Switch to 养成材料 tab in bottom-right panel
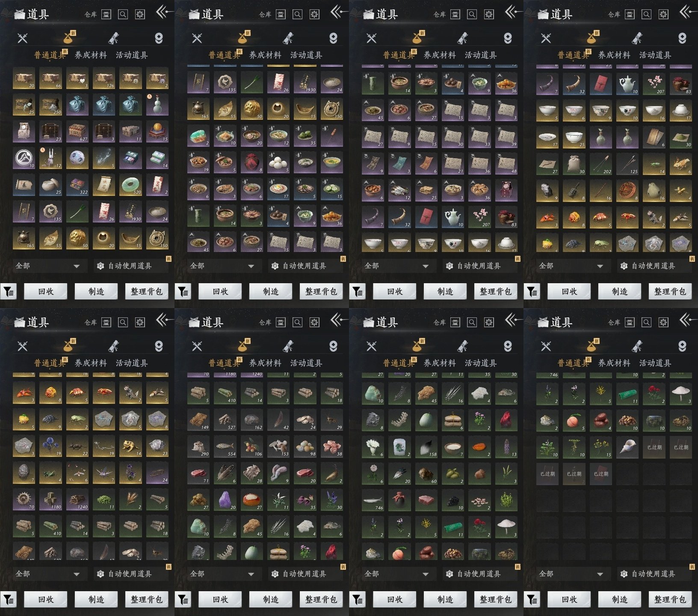The width and height of the screenshot is (698, 616). pos(614,363)
